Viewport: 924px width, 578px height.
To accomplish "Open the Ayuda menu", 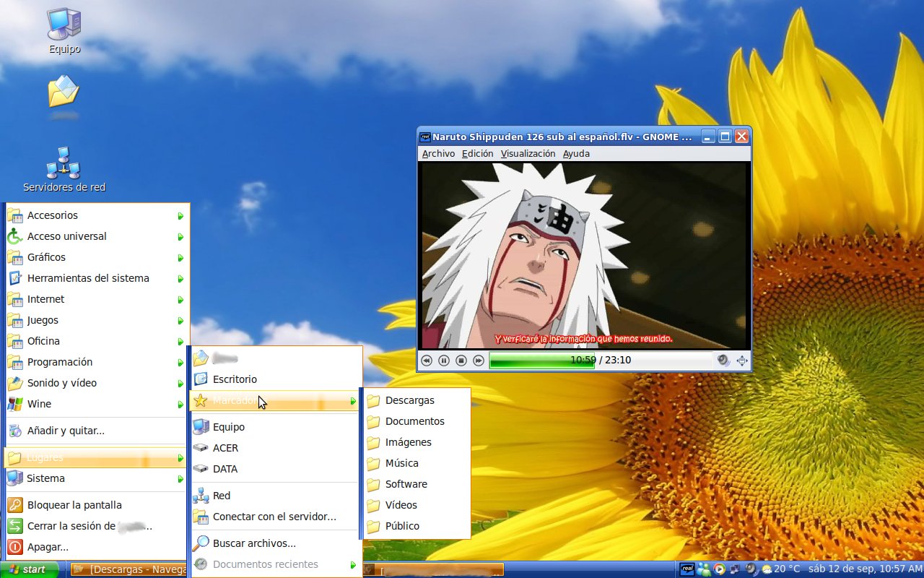I will coord(576,153).
